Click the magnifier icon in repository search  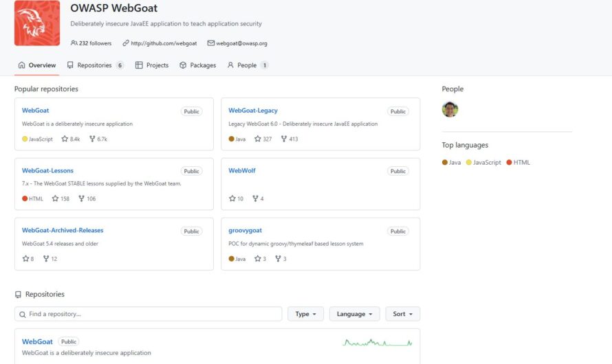(23, 314)
